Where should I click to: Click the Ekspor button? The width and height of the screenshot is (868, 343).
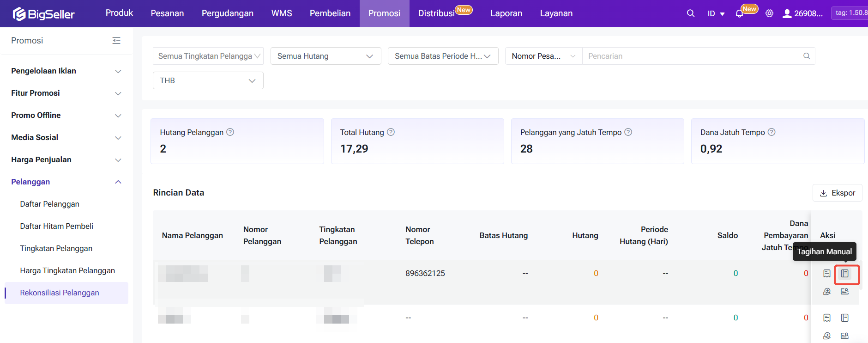pyautogui.click(x=837, y=193)
